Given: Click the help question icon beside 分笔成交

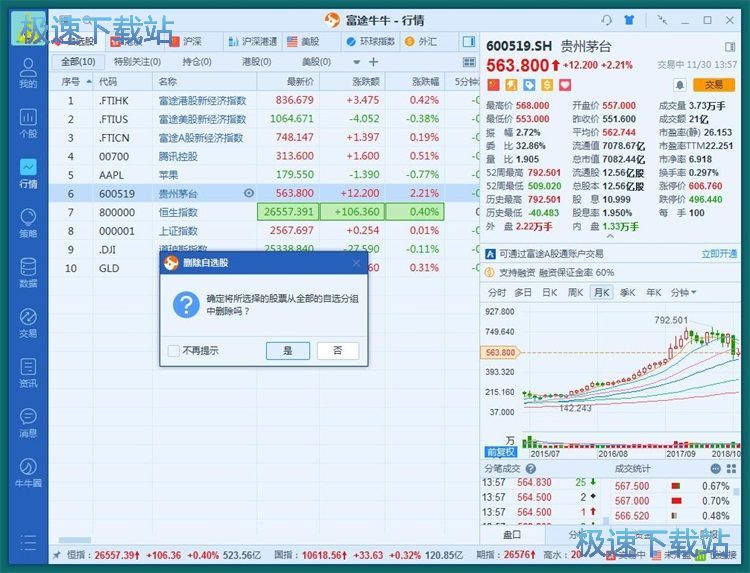Looking at the screenshot, I should [530, 469].
